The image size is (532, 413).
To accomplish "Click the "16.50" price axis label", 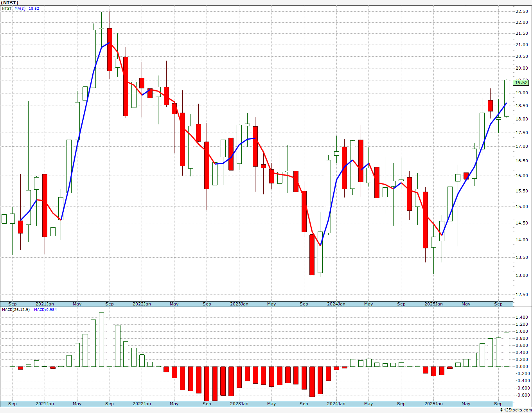I will (521, 161).
